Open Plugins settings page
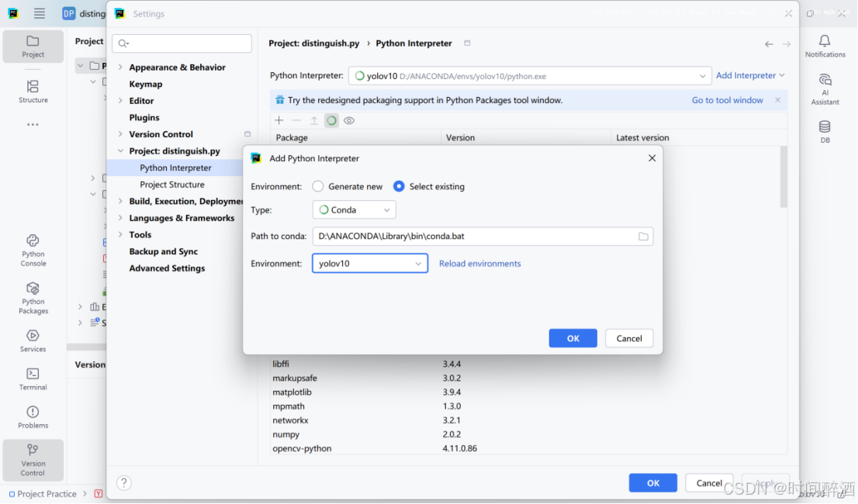Screen dimensions: 858x504 tap(144, 118)
